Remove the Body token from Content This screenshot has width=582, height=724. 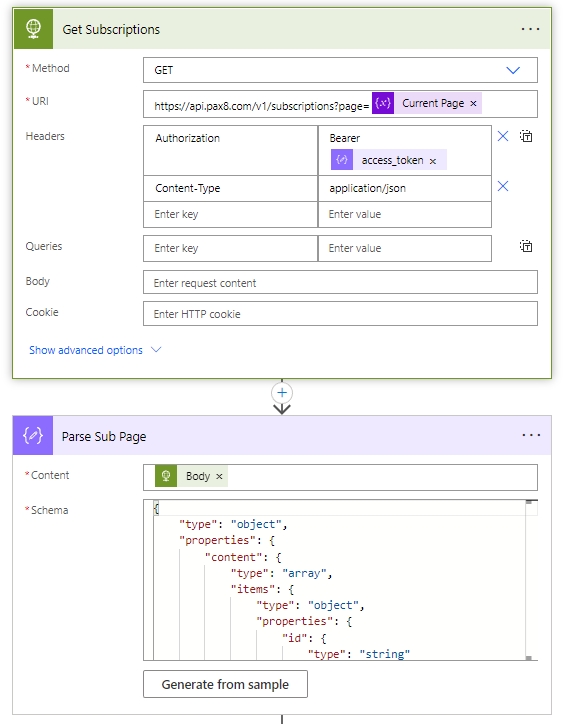pyautogui.click(x=219, y=477)
